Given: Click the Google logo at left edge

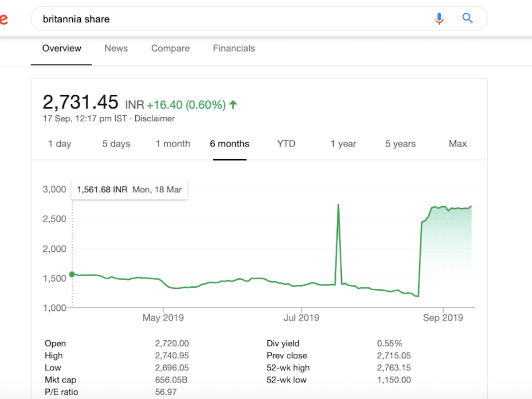Looking at the screenshot, I should click(x=4, y=20).
